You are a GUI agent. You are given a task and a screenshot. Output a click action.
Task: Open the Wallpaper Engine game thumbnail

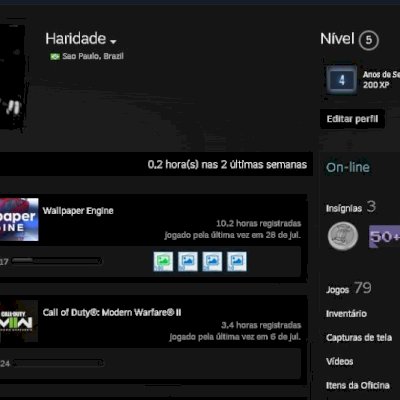(19, 219)
